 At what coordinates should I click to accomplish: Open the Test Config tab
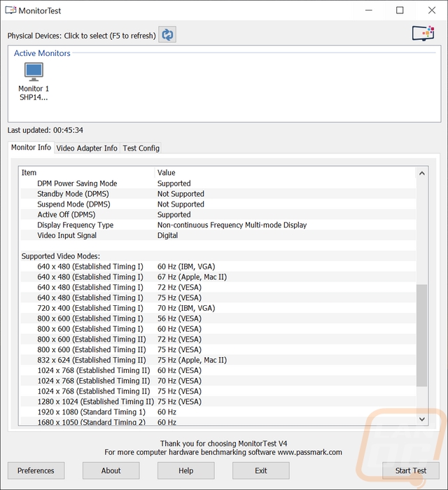141,148
